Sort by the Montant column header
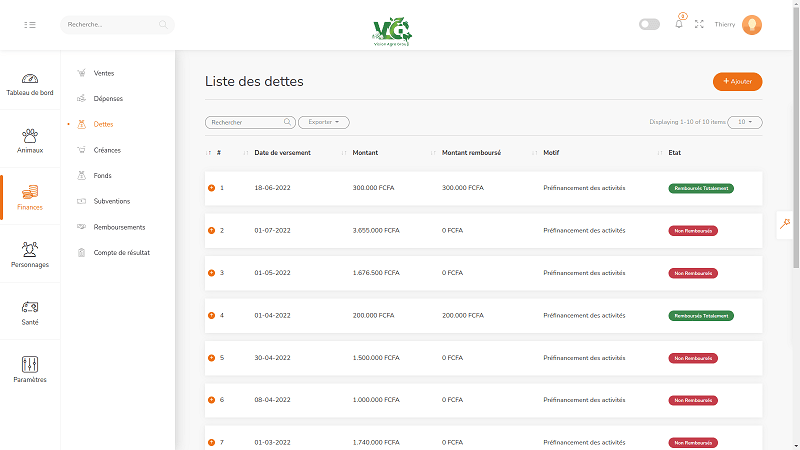Screen dimensions: 800x450 click(365, 153)
